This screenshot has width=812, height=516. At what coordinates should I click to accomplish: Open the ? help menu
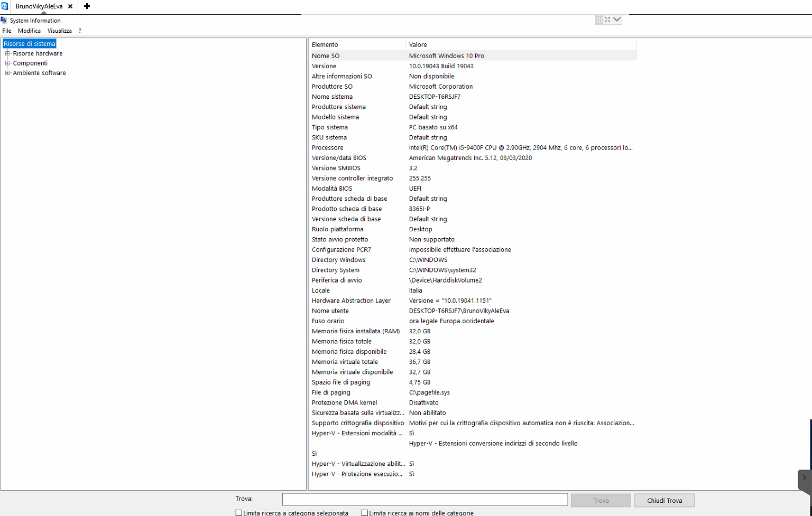[x=80, y=31]
